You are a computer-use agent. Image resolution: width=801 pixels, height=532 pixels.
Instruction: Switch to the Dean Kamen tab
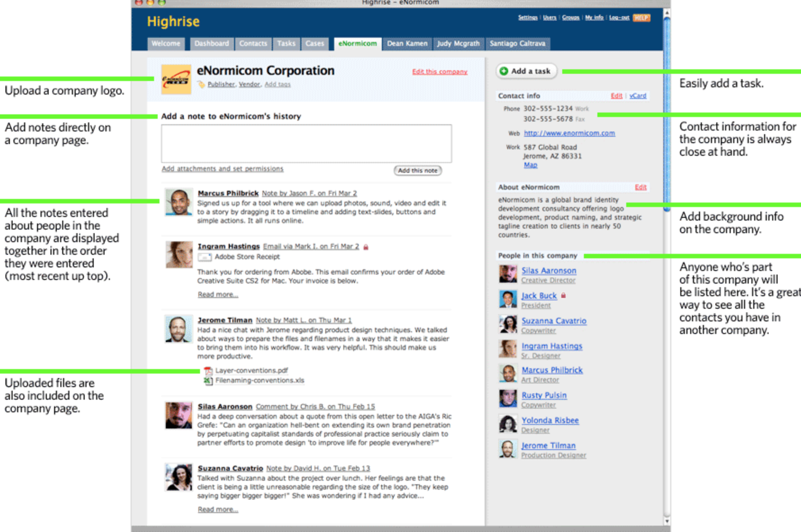point(407,44)
